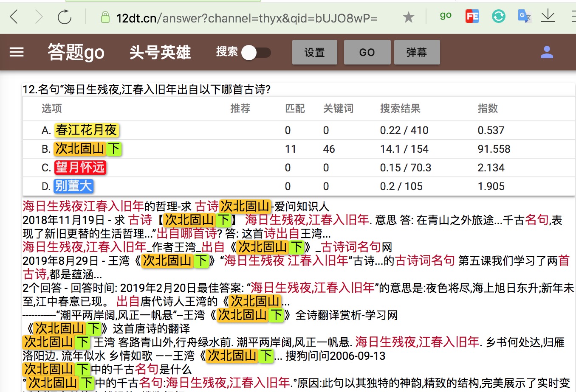This screenshot has height=392, width=576.
Task: Open the Google Translate extension
Action: point(524,16)
